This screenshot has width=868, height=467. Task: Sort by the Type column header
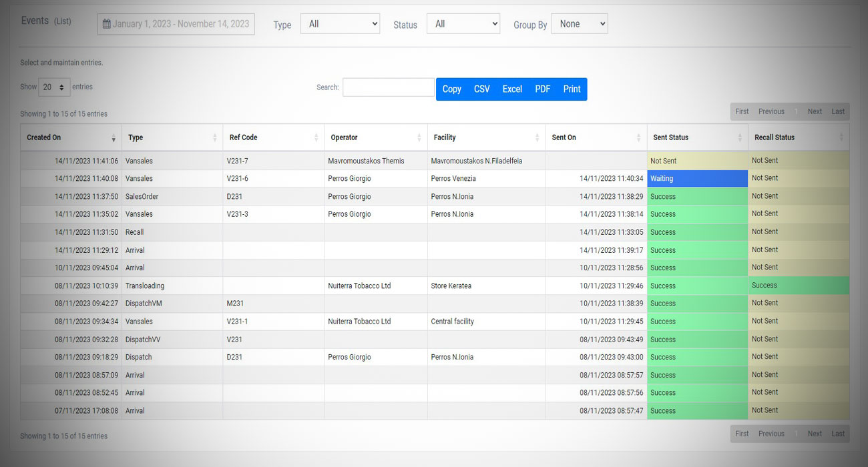pyautogui.click(x=172, y=137)
